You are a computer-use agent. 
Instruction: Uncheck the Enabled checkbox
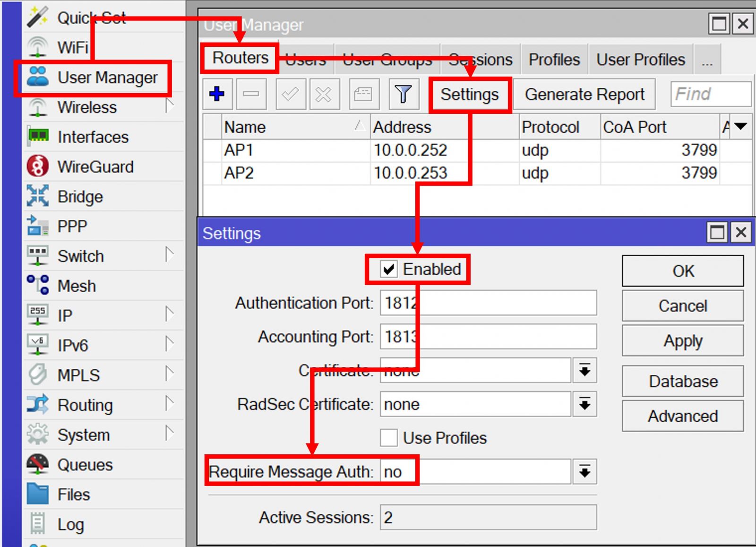point(389,269)
